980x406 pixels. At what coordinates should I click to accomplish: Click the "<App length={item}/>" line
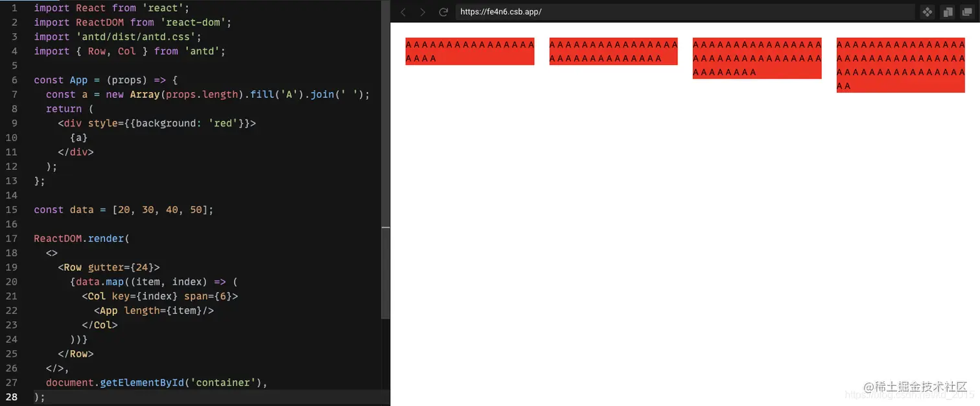click(154, 311)
